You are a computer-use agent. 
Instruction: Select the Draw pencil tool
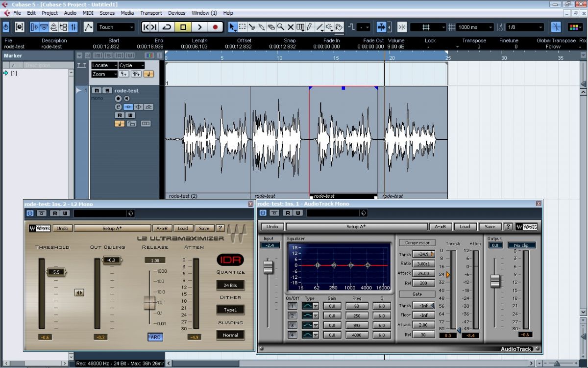pyautogui.click(x=310, y=27)
